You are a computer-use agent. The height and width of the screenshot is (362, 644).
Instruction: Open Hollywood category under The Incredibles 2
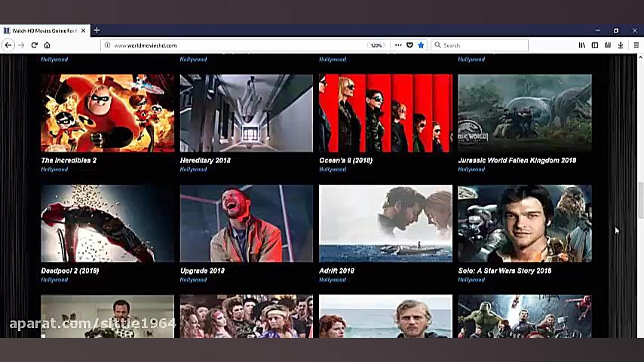click(x=54, y=169)
